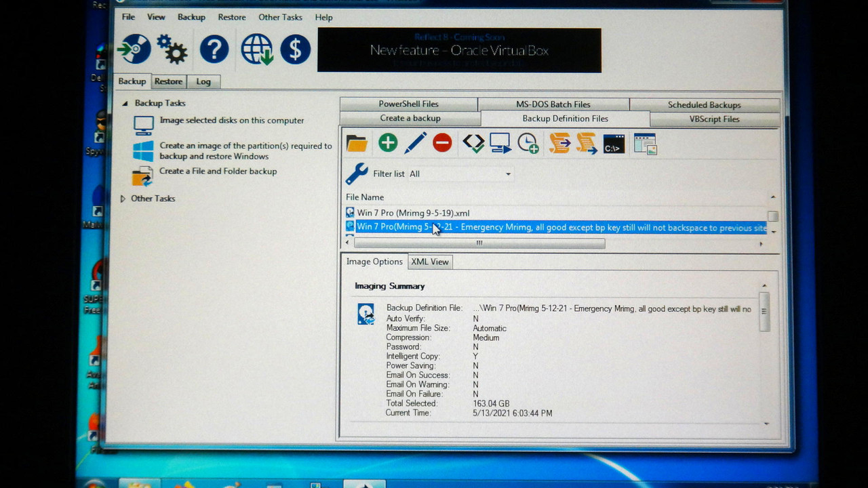The height and width of the screenshot is (488, 868).
Task: Click the blue wrench icon beside Filter list
Action: (x=357, y=174)
